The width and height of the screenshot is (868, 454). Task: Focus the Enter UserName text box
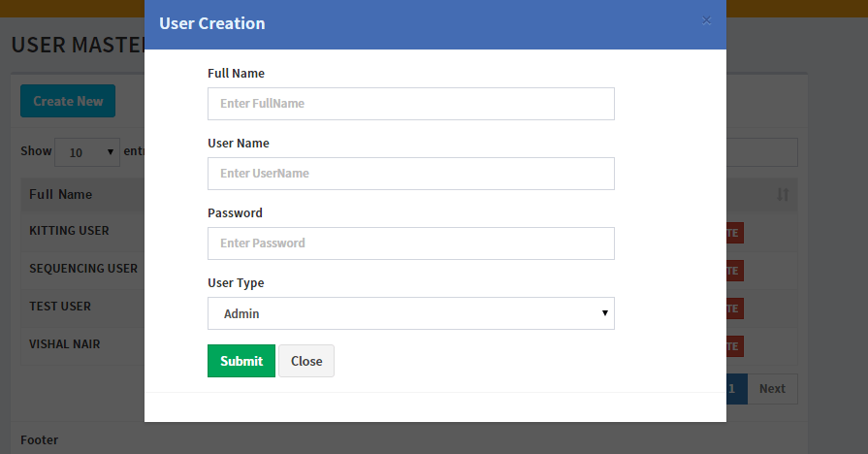click(410, 174)
